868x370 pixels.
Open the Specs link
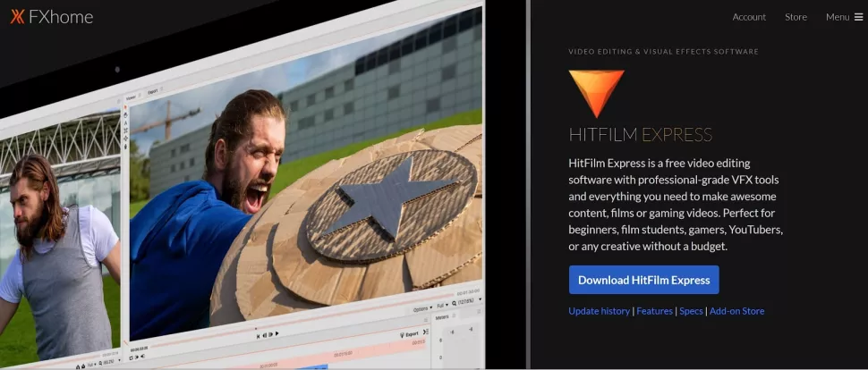tap(691, 311)
